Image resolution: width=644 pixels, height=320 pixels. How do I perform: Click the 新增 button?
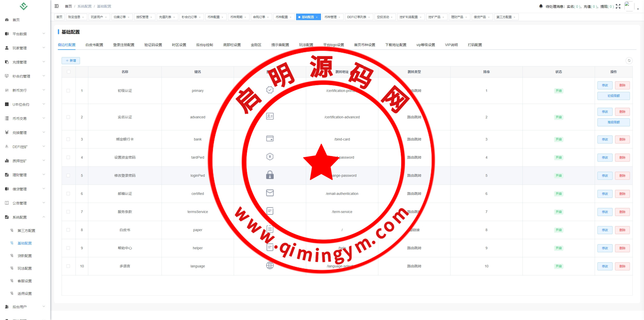(71, 61)
